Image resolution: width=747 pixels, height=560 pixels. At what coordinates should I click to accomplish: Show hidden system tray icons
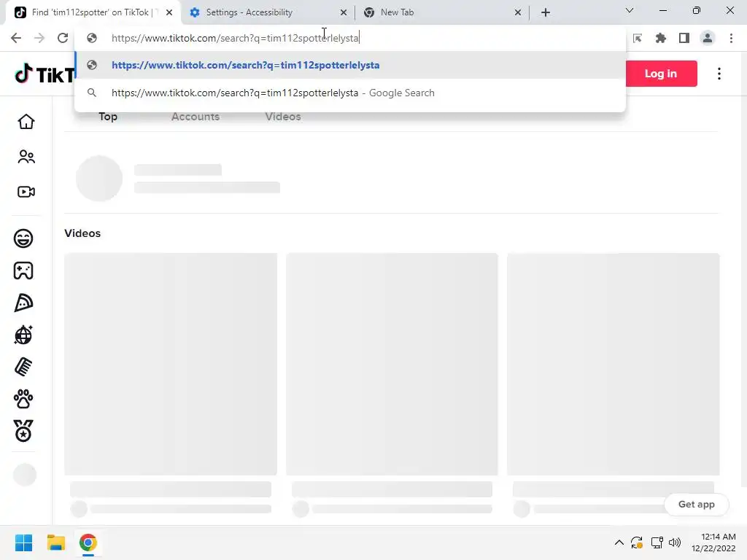[619, 542]
